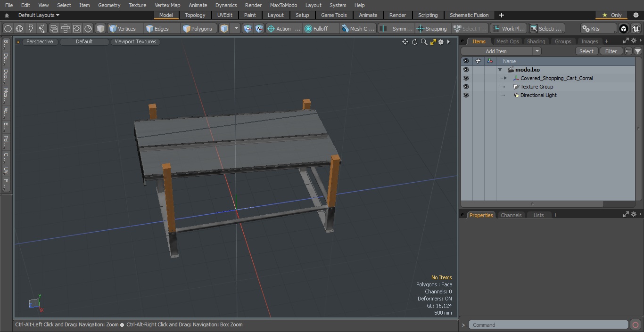Click the Unreal Engine icon
The image size is (644, 332).
(x=636, y=29)
